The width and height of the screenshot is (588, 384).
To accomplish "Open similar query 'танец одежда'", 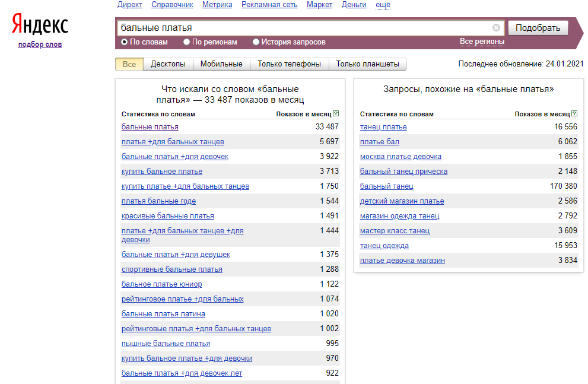I will 384,246.
